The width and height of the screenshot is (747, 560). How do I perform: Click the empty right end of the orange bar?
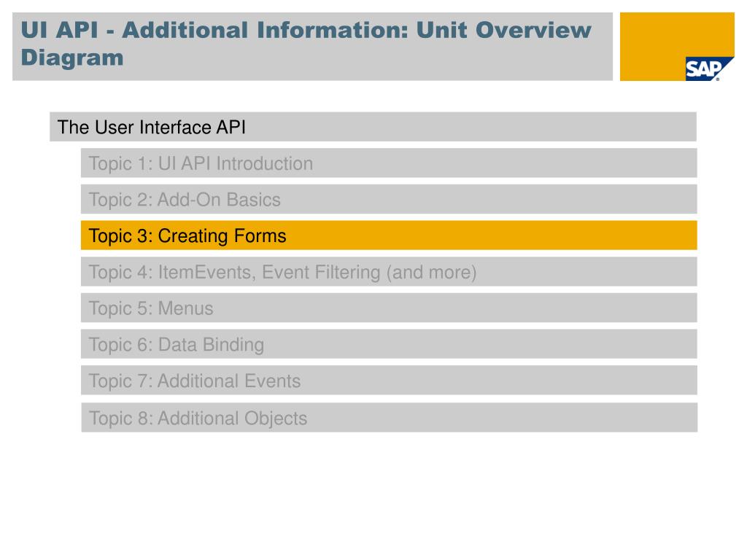tap(620, 236)
